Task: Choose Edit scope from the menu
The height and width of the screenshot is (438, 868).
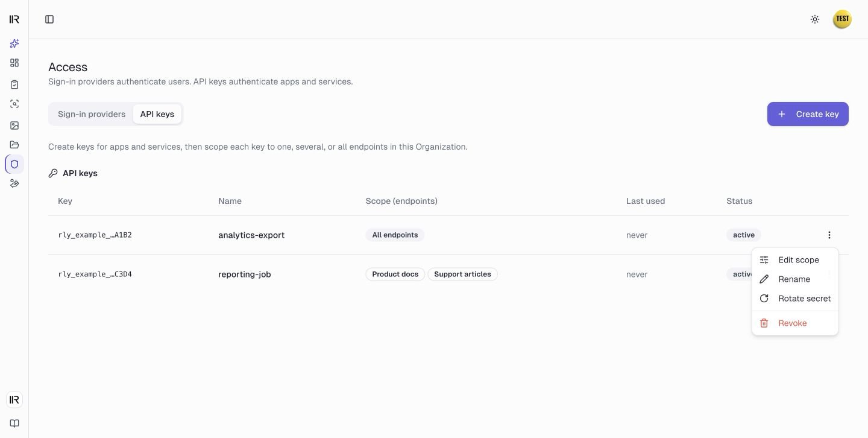Action: click(x=795, y=260)
